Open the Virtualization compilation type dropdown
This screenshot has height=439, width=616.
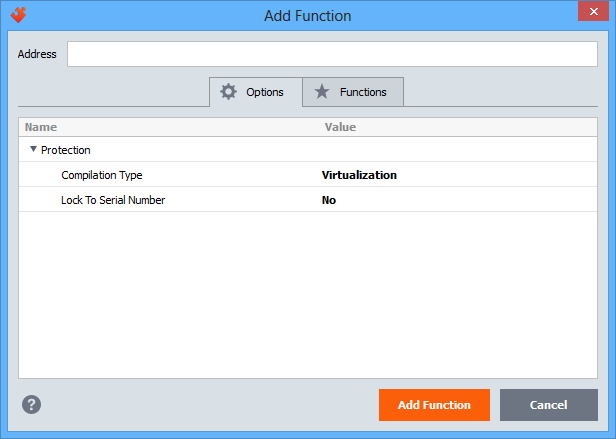359,175
